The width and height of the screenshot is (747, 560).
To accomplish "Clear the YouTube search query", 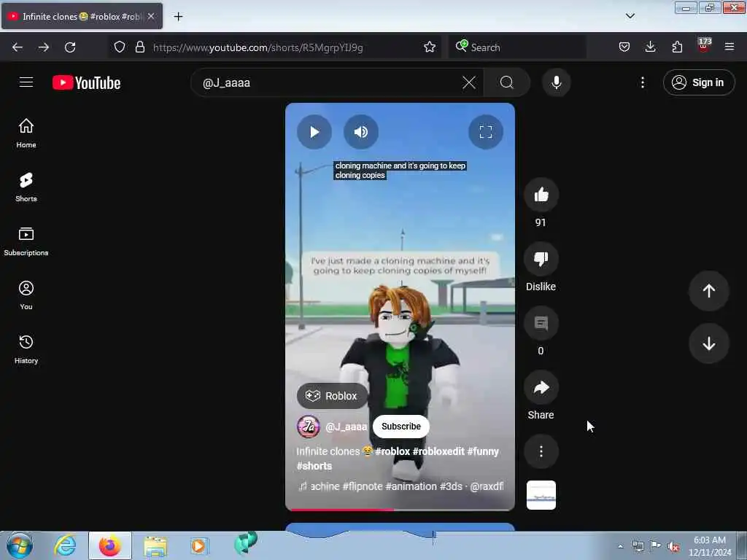I will (469, 83).
